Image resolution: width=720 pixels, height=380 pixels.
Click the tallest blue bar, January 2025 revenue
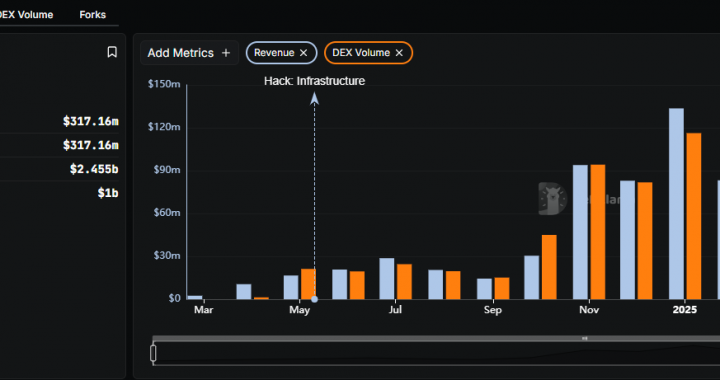click(x=676, y=204)
